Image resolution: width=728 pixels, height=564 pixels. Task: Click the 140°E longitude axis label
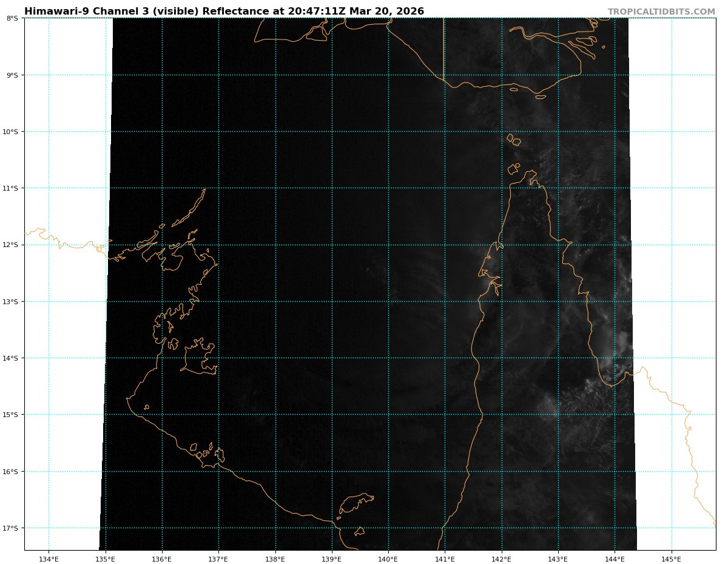click(388, 559)
